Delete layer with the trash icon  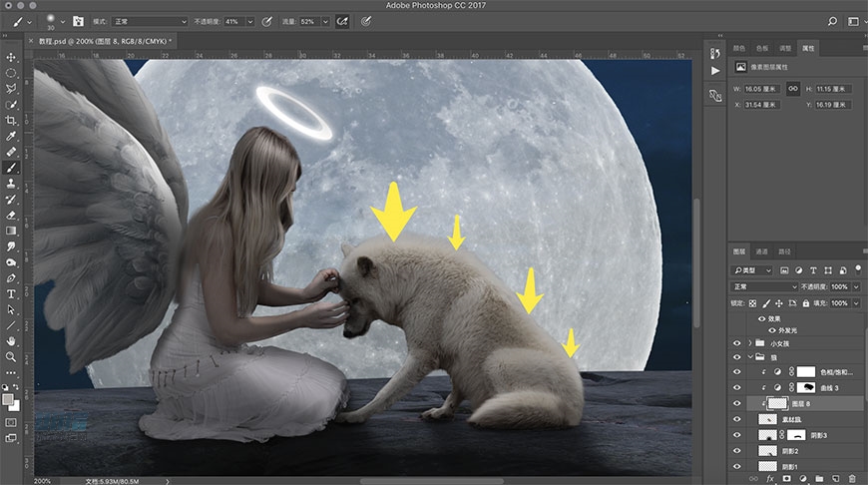click(852, 478)
